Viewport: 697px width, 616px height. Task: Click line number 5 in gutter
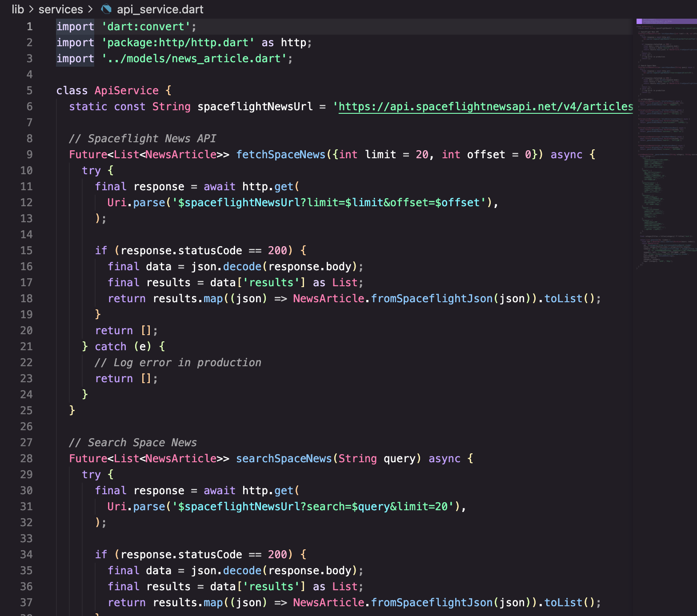(29, 91)
